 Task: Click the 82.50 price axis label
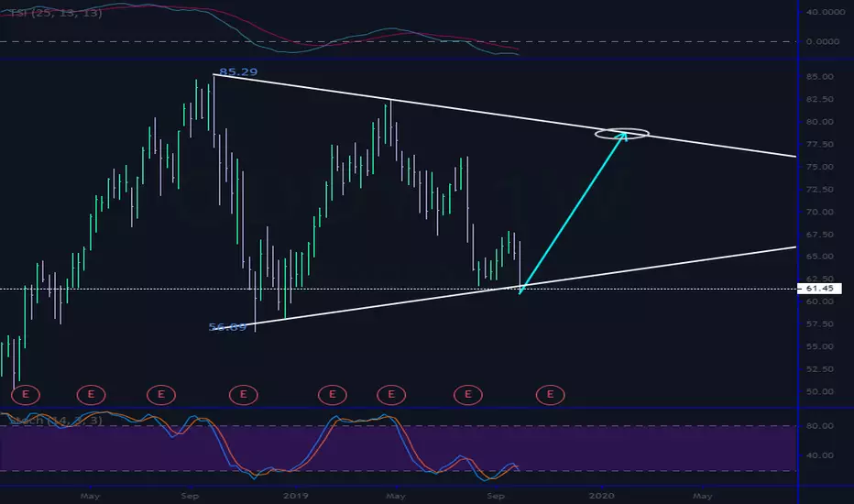tap(820, 99)
